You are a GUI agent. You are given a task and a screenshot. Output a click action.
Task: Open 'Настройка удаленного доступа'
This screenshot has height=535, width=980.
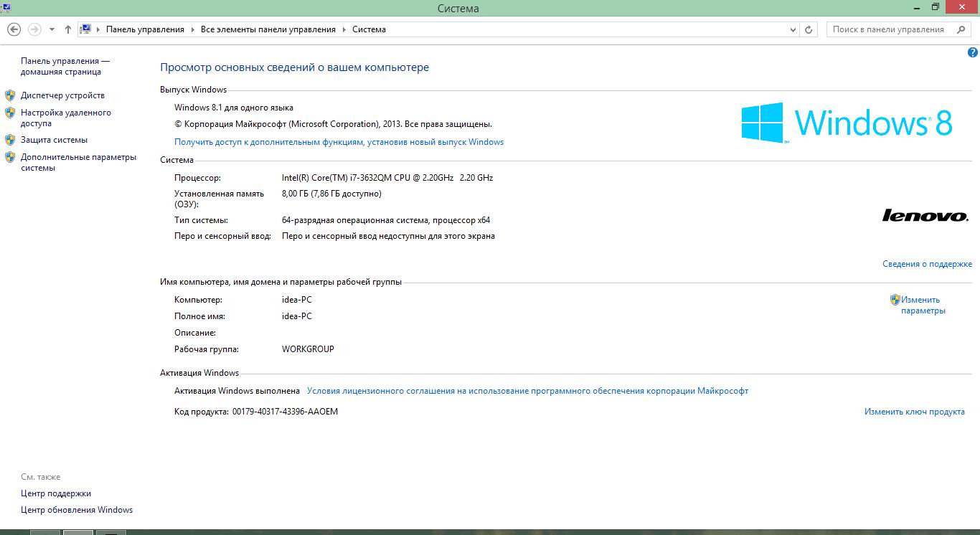coord(66,118)
